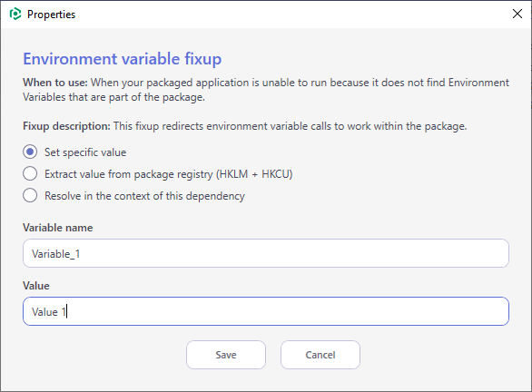Image resolution: width=532 pixels, height=392 pixels.
Task: Click the 'Variable name' label
Action: coord(58,228)
